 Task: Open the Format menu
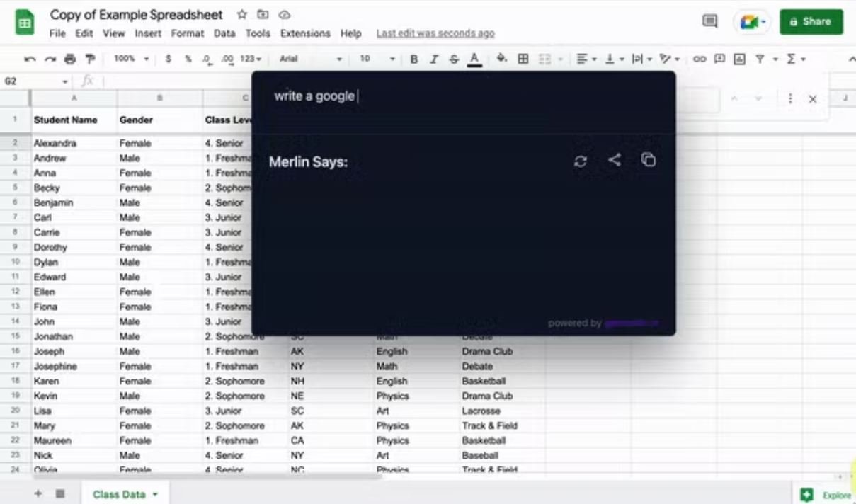(x=187, y=33)
